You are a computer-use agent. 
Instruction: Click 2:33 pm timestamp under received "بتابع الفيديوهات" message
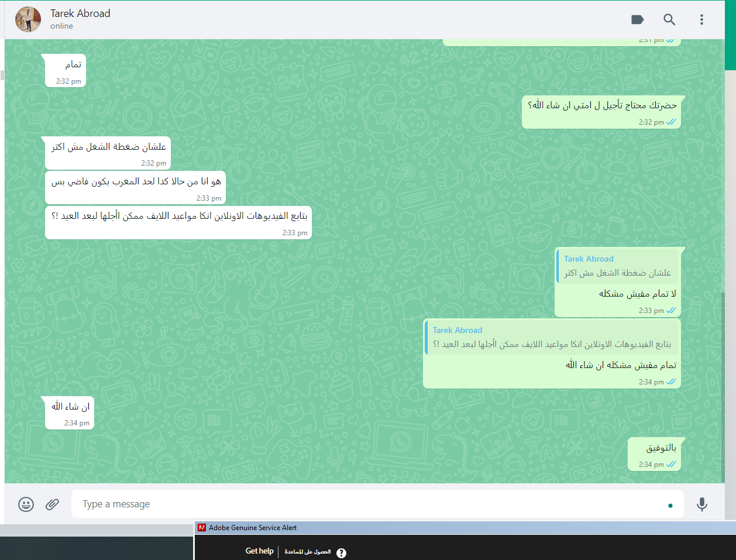click(295, 233)
